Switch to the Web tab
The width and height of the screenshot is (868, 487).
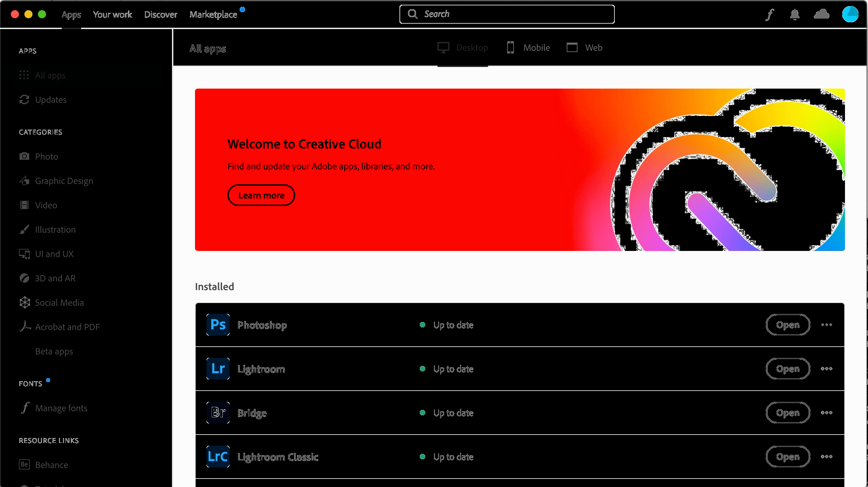point(585,48)
